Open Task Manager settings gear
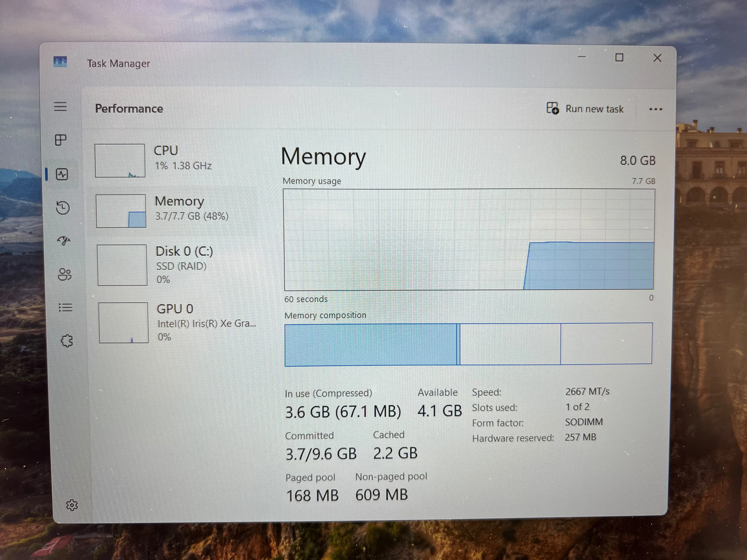The image size is (747, 560). [x=72, y=505]
